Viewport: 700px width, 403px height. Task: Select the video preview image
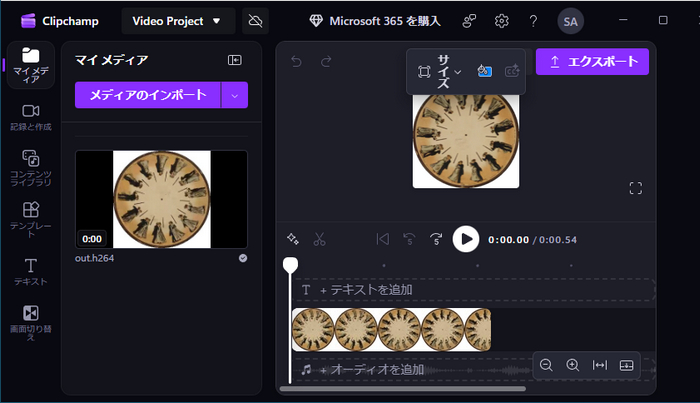(x=466, y=140)
